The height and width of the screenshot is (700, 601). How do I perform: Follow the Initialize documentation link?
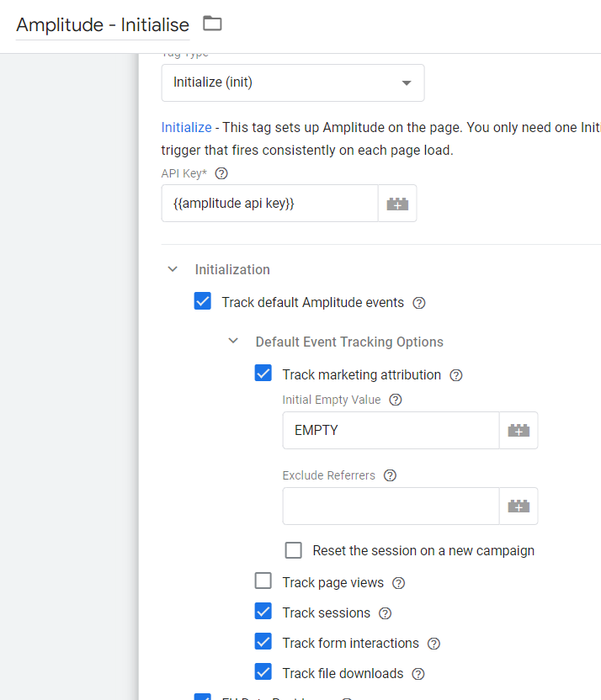[186, 128]
